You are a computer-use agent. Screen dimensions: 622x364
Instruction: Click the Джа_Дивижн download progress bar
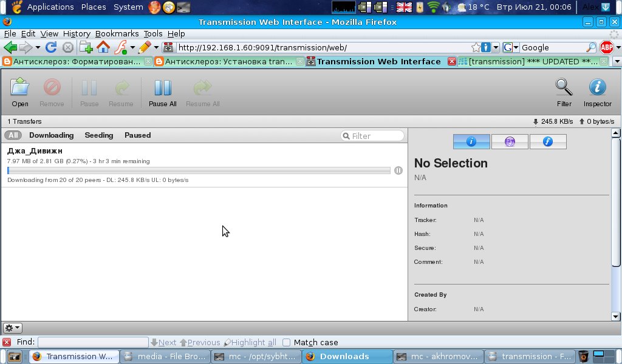[x=199, y=170]
